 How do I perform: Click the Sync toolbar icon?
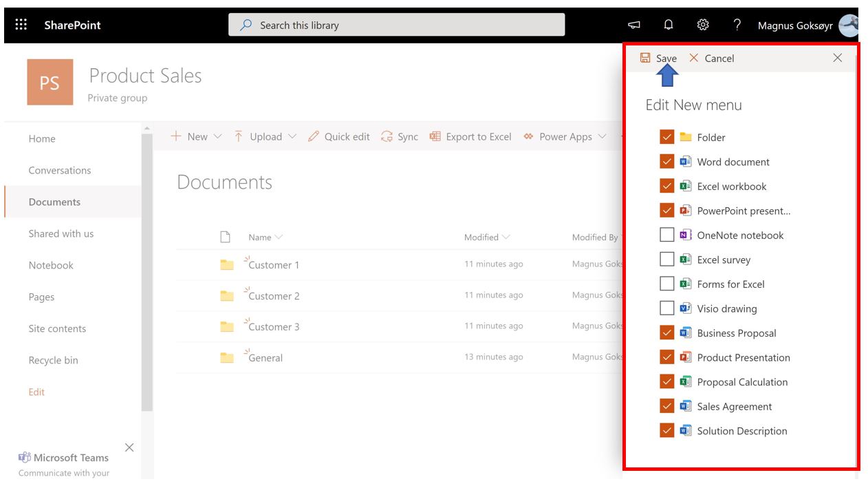pos(400,136)
